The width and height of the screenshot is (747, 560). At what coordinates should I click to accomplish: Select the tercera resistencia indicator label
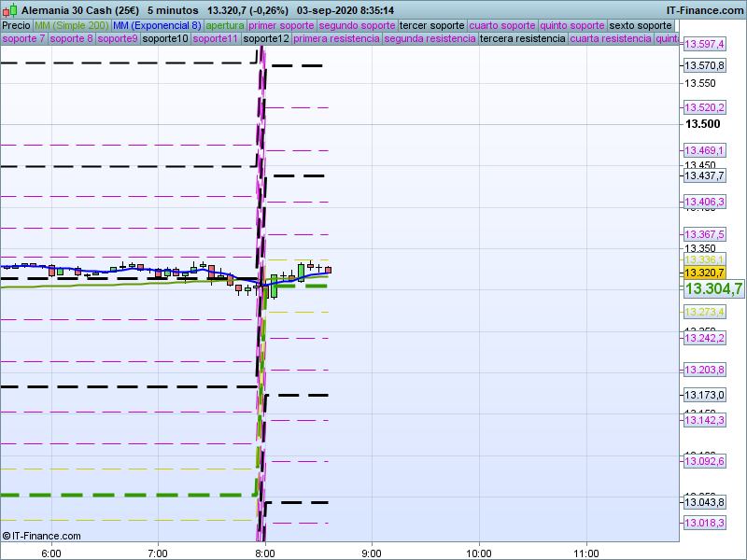point(521,39)
